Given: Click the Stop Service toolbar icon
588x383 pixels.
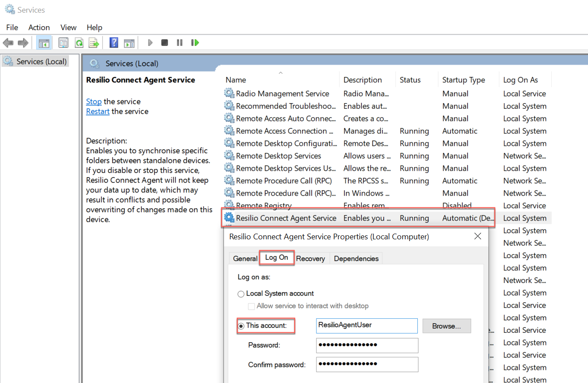Looking at the screenshot, I should (x=165, y=43).
